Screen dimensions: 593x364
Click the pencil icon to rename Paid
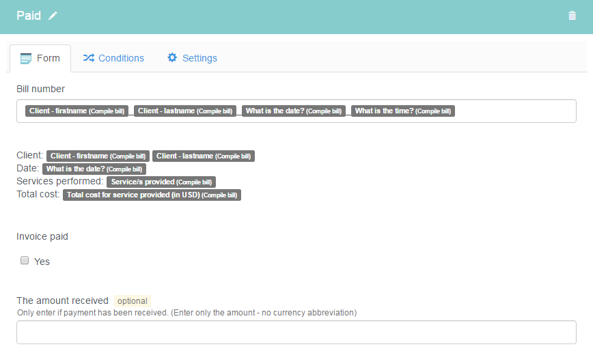(53, 16)
